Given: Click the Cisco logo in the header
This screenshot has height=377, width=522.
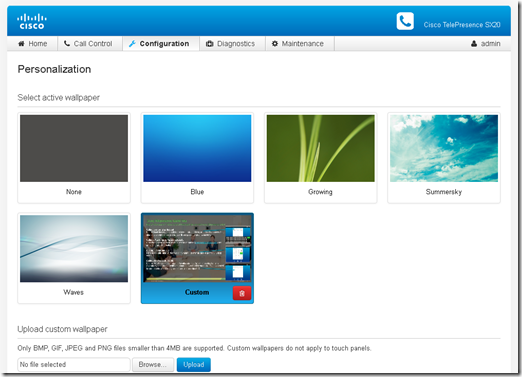Looking at the screenshot, I should coord(32,21).
